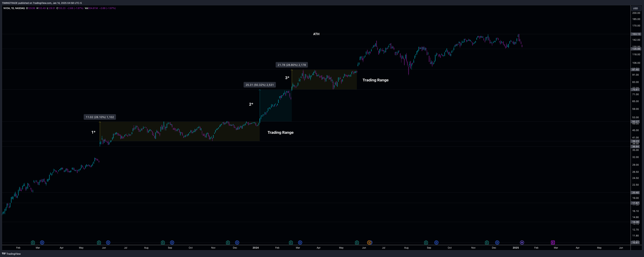The image size is (644, 257).
Task: Click the March 2023 dividend D marker
Action: coord(42,242)
